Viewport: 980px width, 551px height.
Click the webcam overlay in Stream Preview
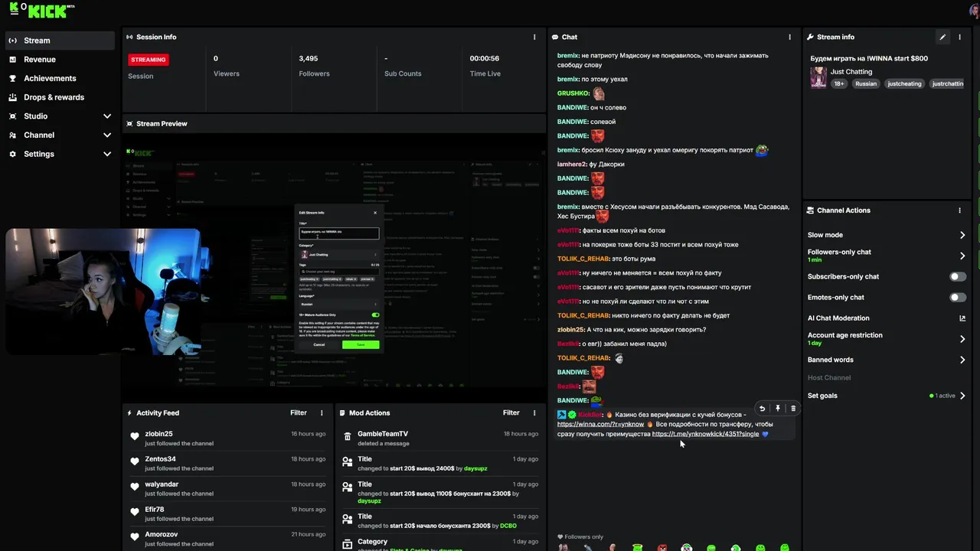(103, 292)
